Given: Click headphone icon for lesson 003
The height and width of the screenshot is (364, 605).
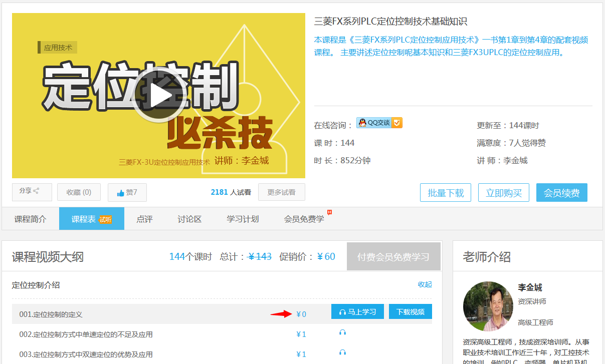Looking at the screenshot, I should click(343, 352).
